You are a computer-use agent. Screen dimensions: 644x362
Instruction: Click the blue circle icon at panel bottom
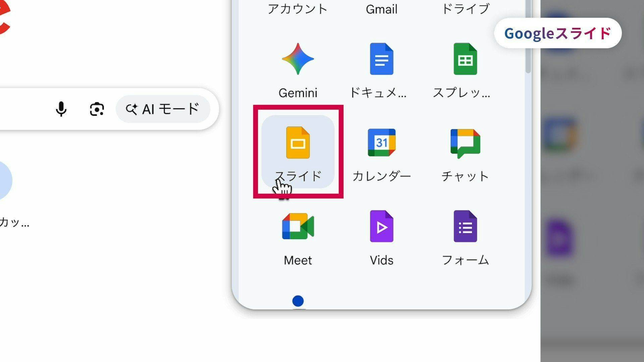298,301
